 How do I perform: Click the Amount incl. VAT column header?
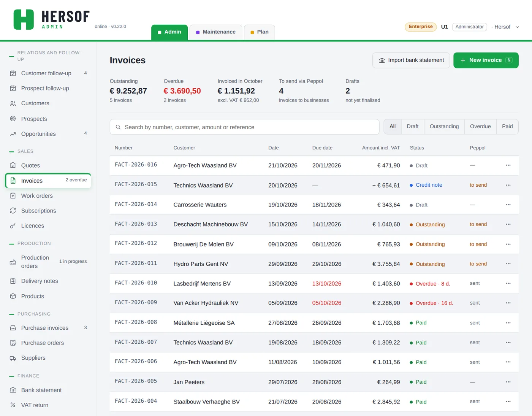[381, 148]
